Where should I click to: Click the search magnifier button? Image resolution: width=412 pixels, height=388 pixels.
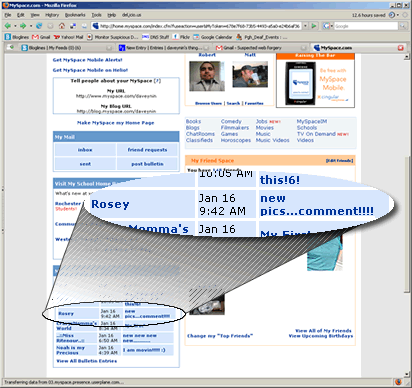(x=403, y=26)
